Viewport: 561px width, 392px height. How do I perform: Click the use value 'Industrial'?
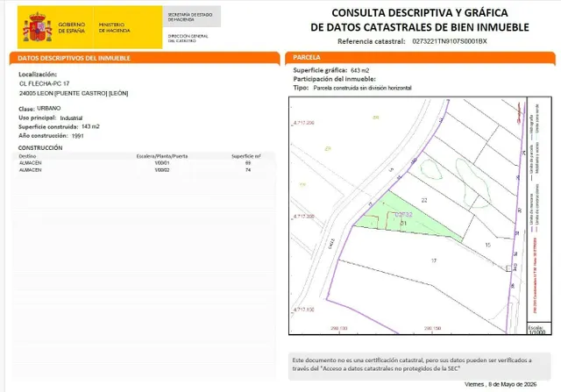pos(71,118)
